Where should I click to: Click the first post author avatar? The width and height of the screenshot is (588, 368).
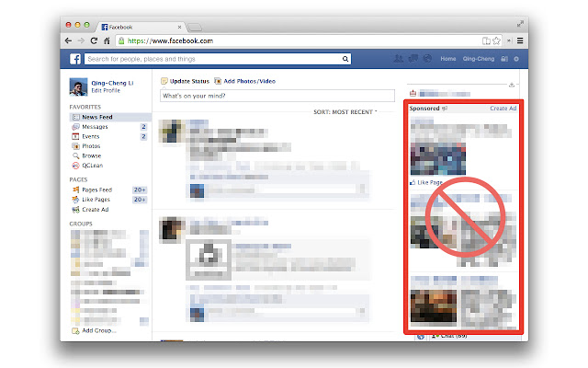click(172, 131)
